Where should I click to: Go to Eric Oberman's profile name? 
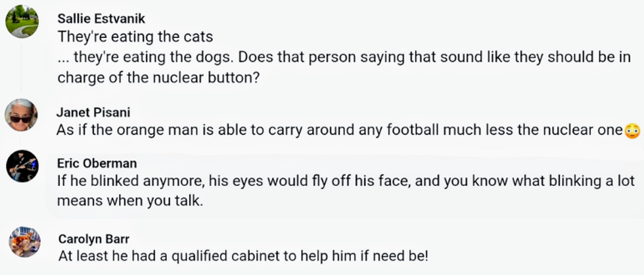(x=97, y=163)
